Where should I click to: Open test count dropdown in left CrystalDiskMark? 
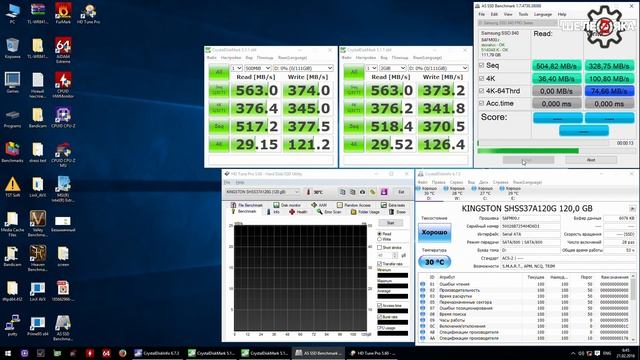point(237,68)
